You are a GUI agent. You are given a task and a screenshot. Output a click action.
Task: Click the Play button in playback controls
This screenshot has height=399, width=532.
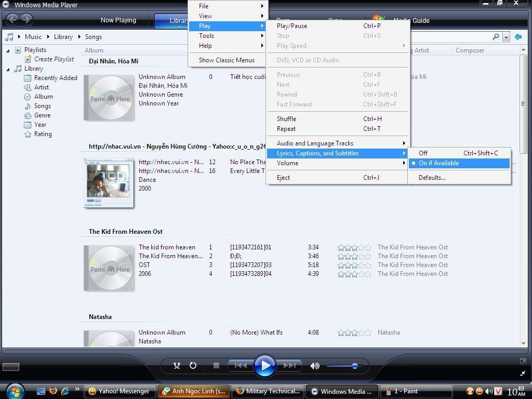point(265,365)
